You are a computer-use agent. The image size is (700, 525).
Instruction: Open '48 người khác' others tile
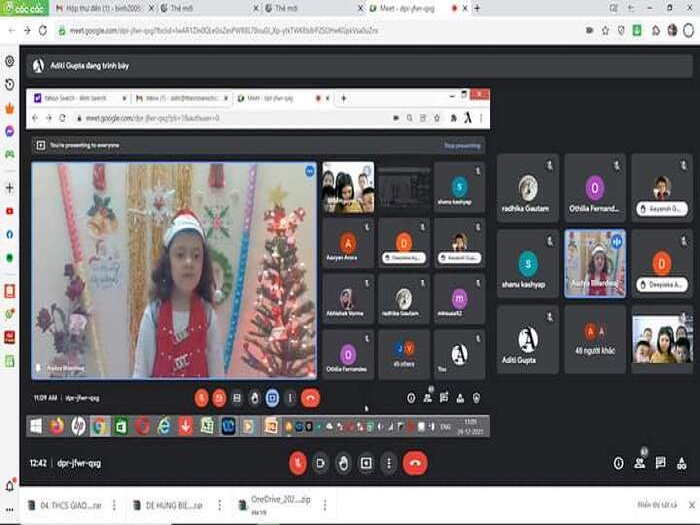point(595,339)
